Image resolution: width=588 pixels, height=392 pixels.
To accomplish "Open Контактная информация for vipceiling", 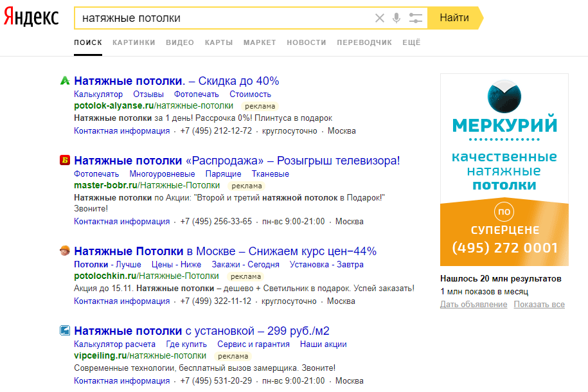I will click(122, 380).
